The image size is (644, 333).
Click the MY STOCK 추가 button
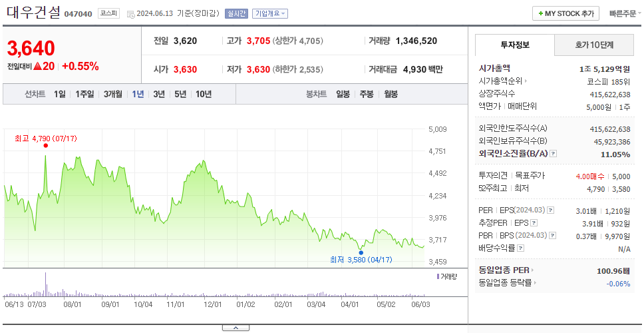pyautogui.click(x=565, y=13)
